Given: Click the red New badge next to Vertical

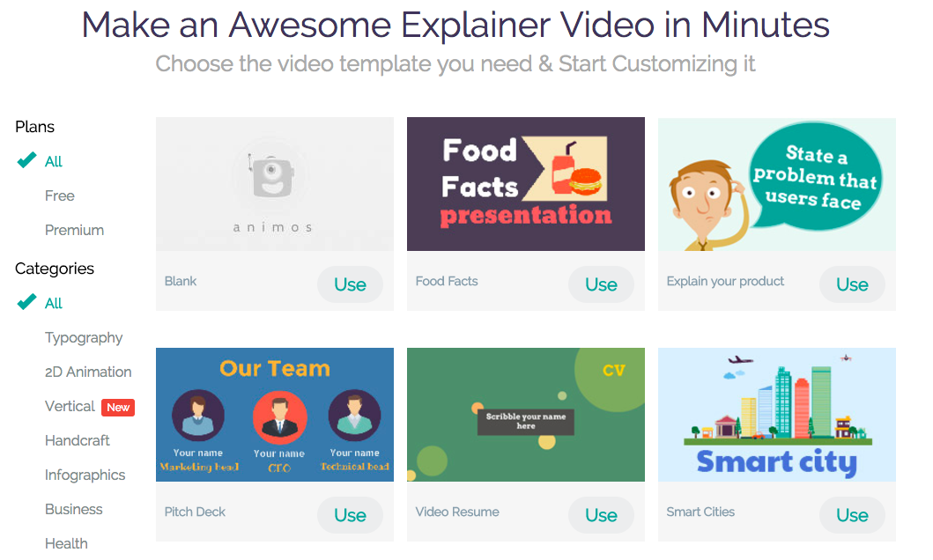Looking at the screenshot, I should point(118,407).
